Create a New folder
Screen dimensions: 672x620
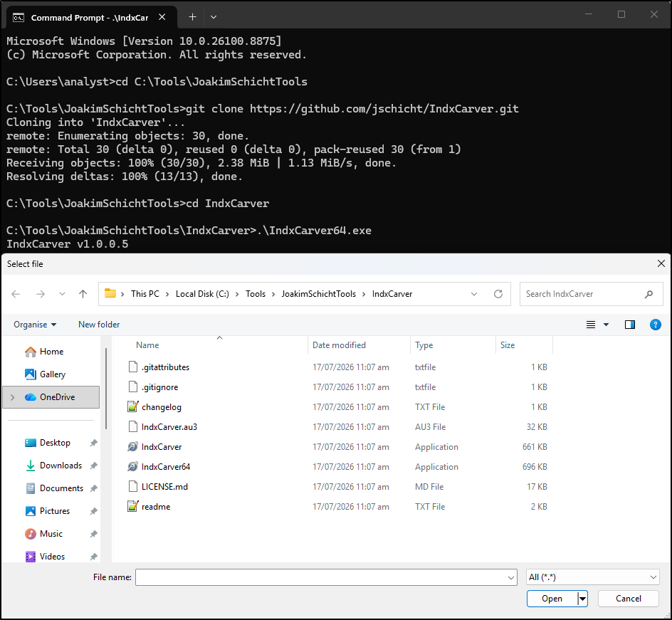click(x=99, y=325)
